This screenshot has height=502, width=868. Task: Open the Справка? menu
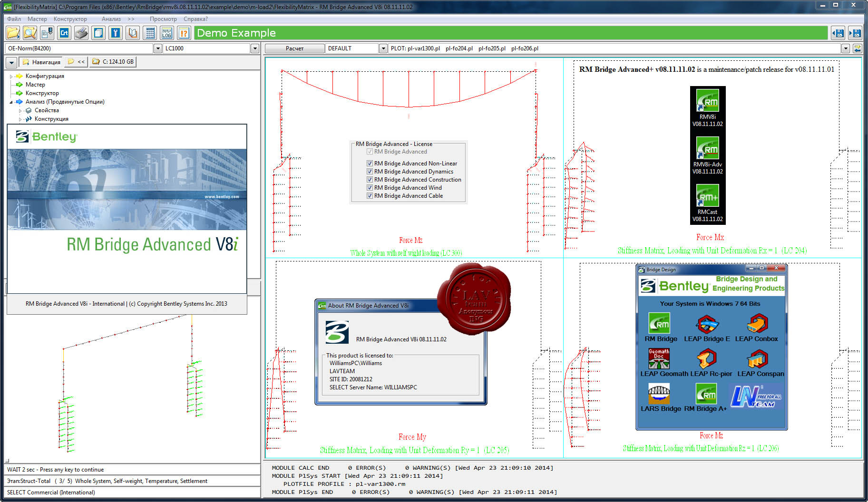pos(195,19)
